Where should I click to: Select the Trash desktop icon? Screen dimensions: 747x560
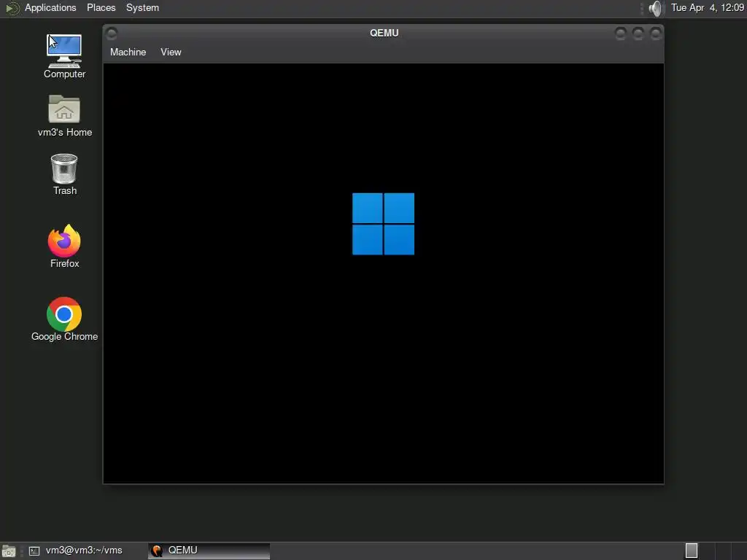coord(64,174)
